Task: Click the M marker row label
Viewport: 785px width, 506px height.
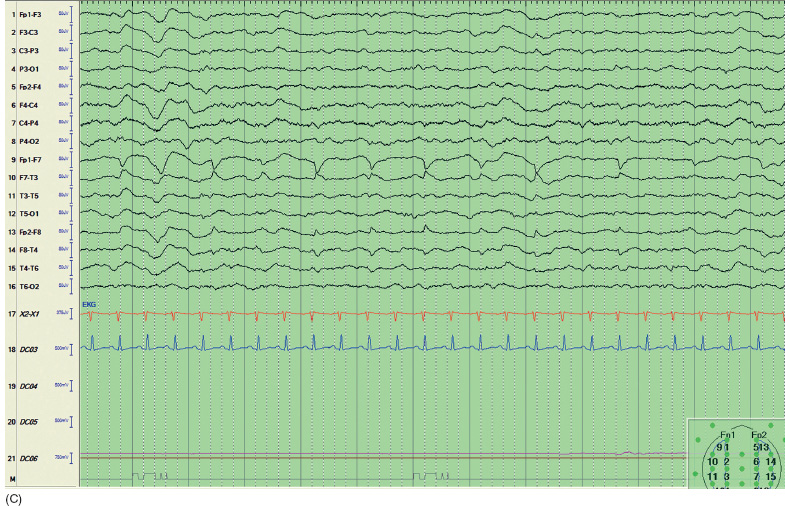Action: tap(11, 479)
